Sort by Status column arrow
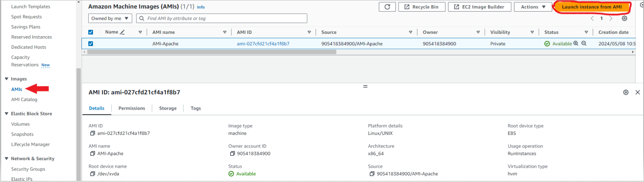This screenshot has width=644, height=182. [x=586, y=32]
